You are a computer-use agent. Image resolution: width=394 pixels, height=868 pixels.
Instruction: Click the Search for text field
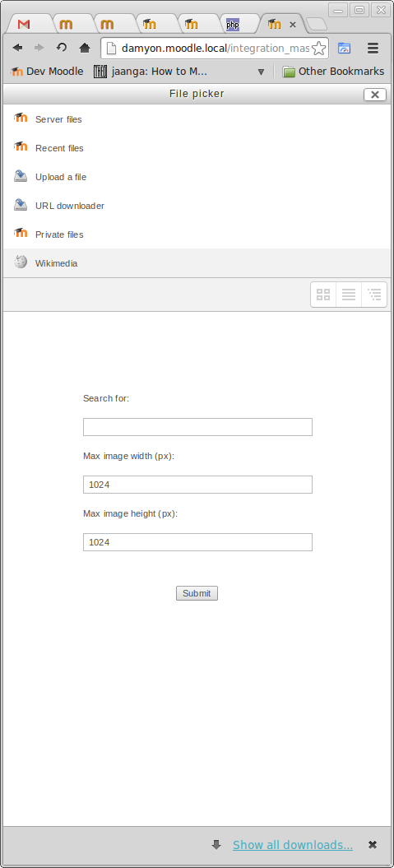(x=197, y=427)
